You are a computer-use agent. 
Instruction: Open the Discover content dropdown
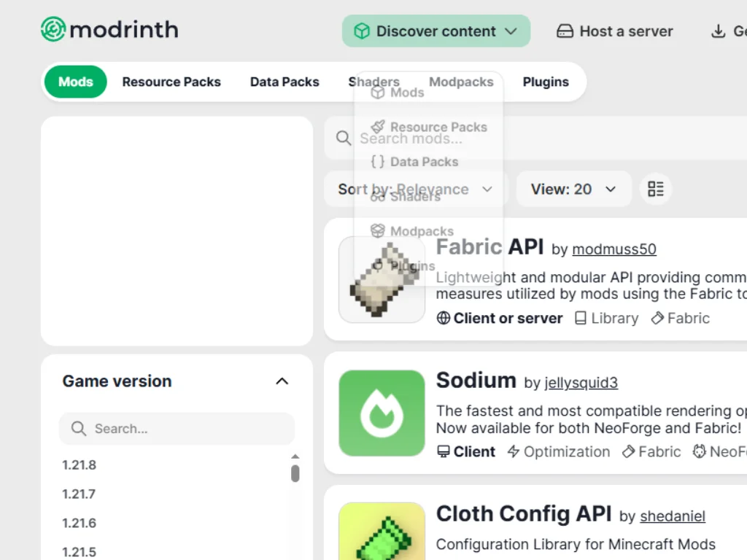pyautogui.click(x=436, y=31)
